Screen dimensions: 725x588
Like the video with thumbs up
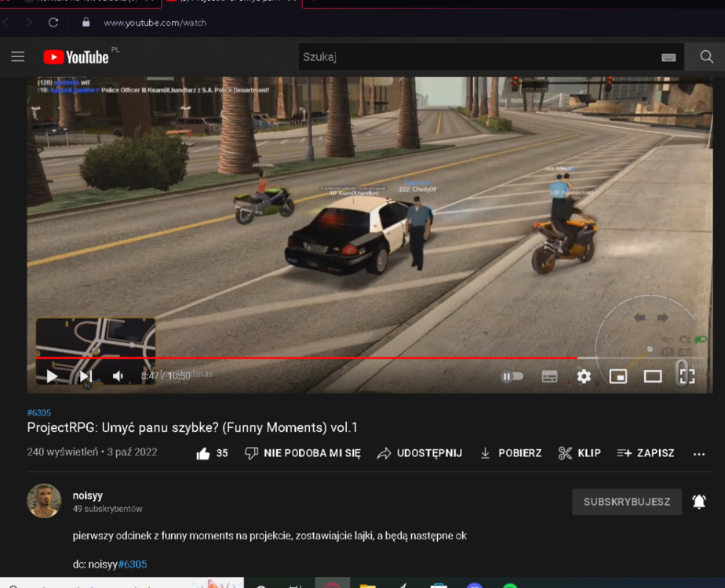[x=212, y=453]
